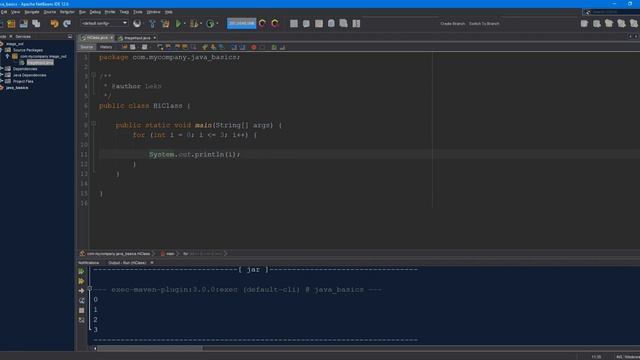Open the Notifications tab in bottom panel
Viewport: 640px width, 360px height.
[x=89, y=263]
